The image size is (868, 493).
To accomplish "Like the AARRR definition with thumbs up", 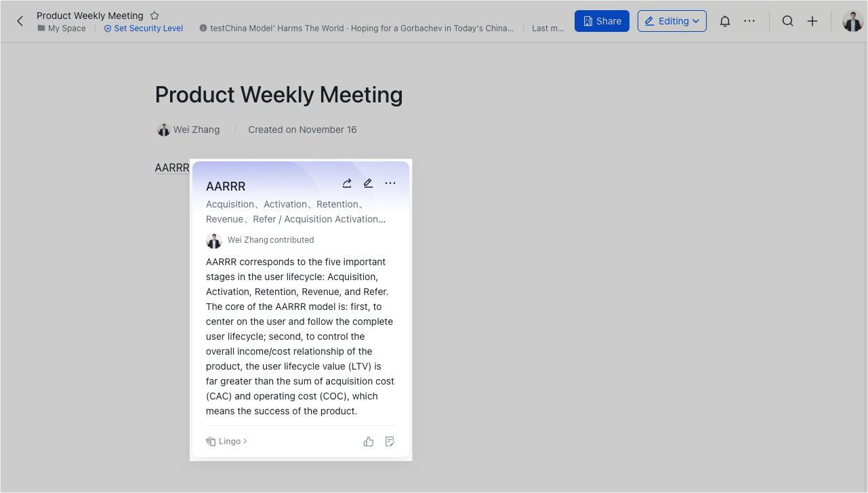I will (x=369, y=441).
